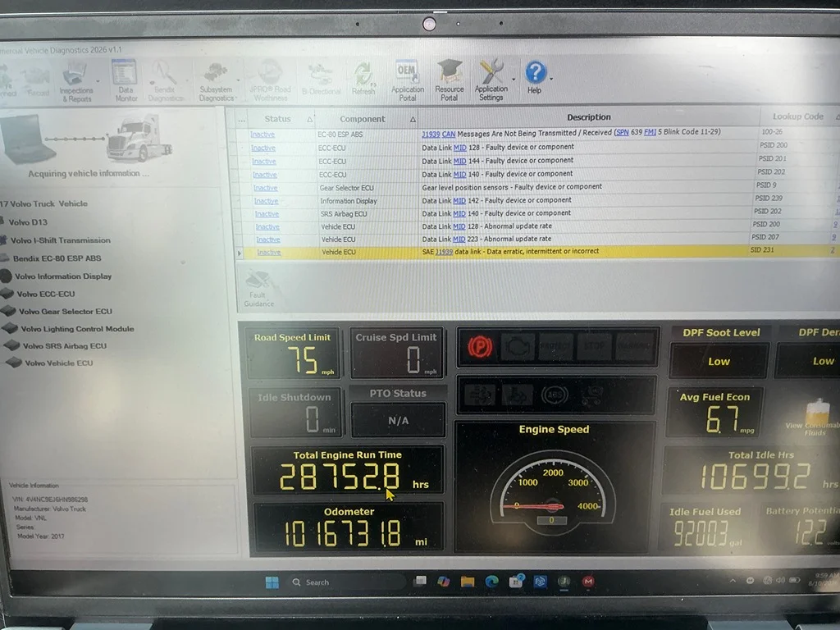Click J1939 link in SID 231 row
This screenshot has width=840, height=630.
click(444, 252)
